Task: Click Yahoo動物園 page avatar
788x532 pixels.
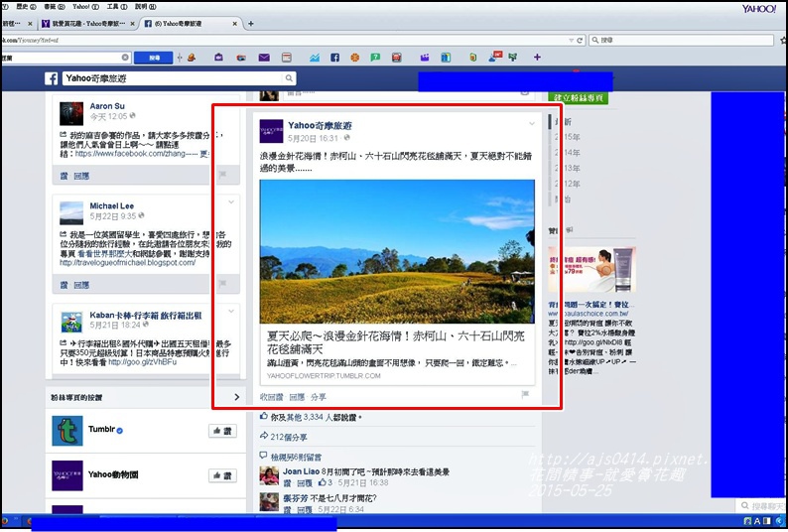Action: pyautogui.click(x=67, y=475)
